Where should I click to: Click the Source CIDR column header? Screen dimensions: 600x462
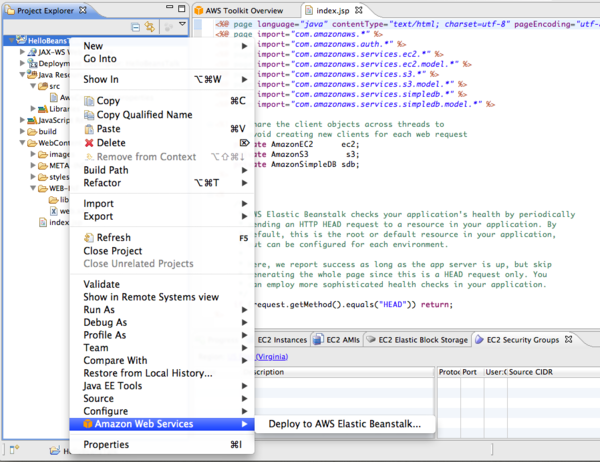(553, 372)
